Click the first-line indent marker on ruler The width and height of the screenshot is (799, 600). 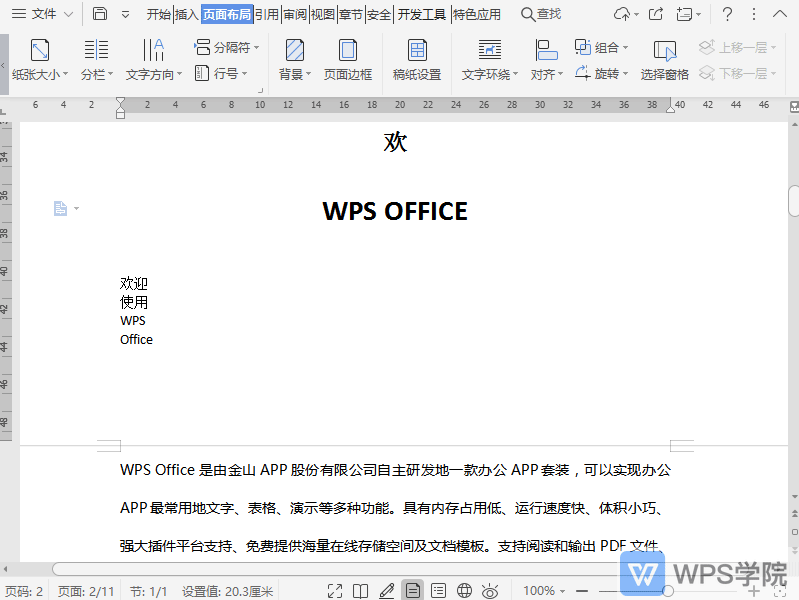[x=120, y=102]
